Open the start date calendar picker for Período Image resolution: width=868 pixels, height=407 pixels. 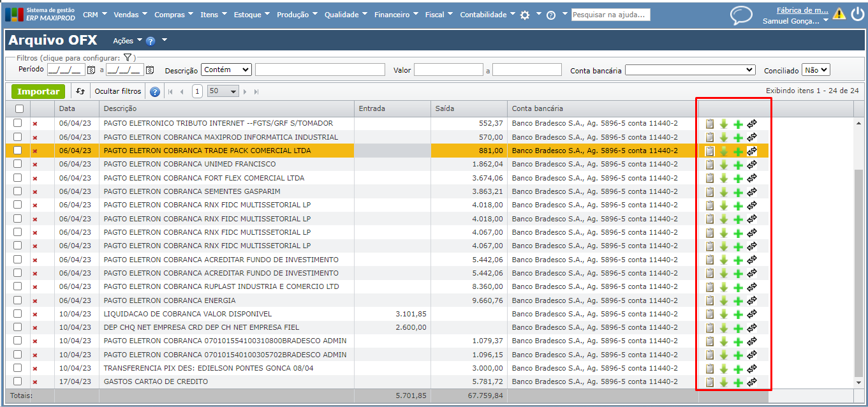point(91,70)
